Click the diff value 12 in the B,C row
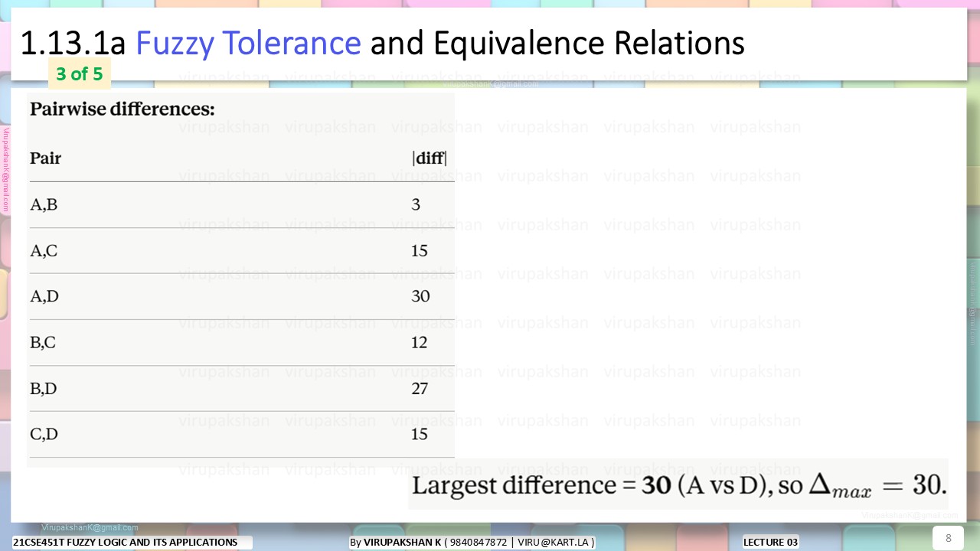Viewport: 980px width, 551px height. pyautogui.click(x=419, y=343)
